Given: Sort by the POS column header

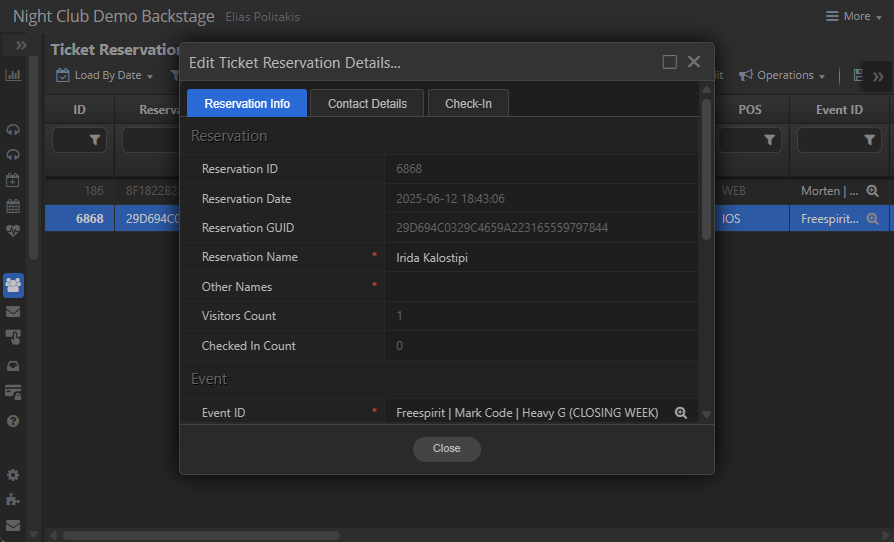Looking at the screenshot, I should [750, 109].
